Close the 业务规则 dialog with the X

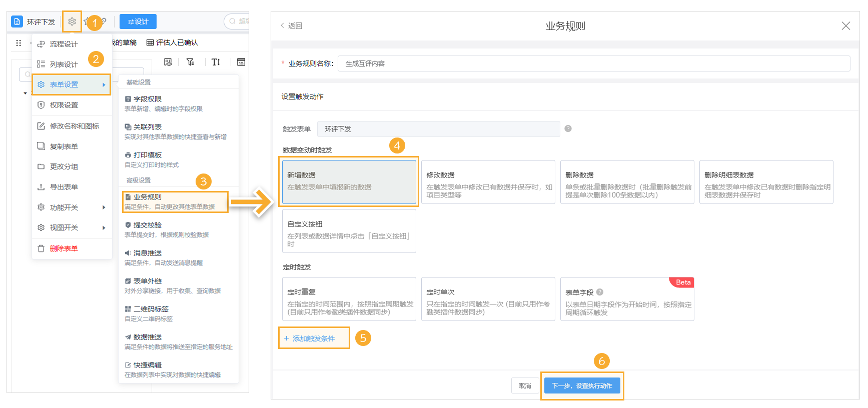[x=845, y=25]
